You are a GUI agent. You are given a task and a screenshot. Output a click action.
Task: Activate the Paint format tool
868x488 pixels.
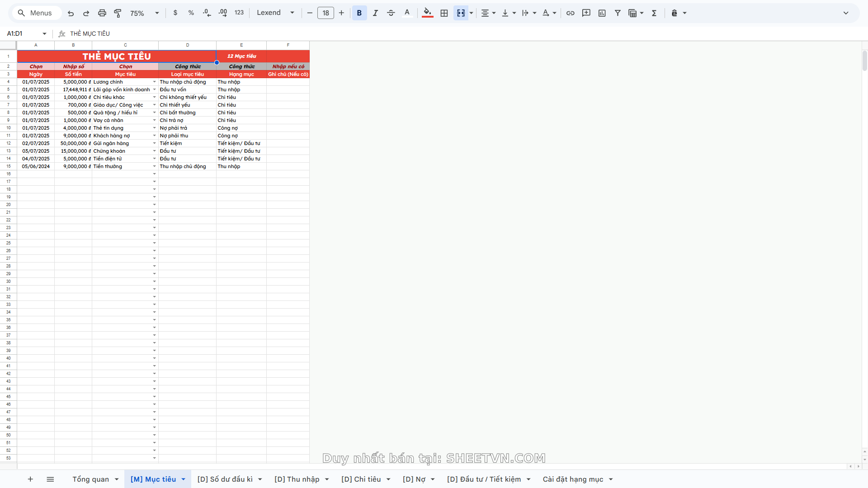118,13
